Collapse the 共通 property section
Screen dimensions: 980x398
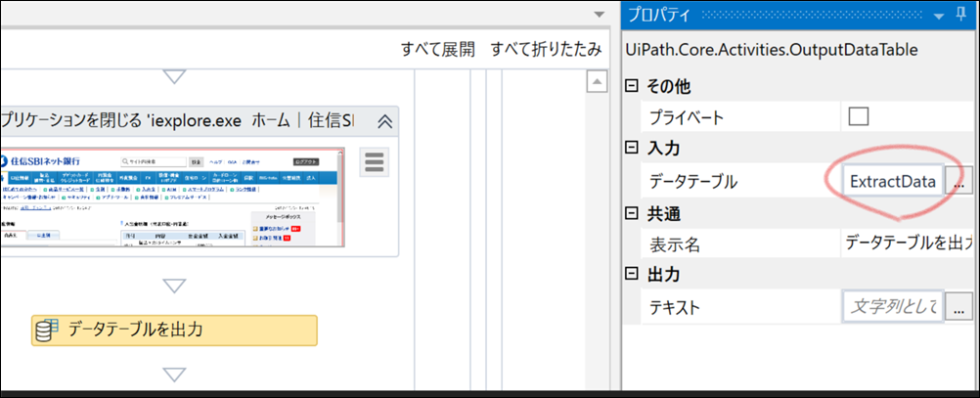(x=632, y=214)
